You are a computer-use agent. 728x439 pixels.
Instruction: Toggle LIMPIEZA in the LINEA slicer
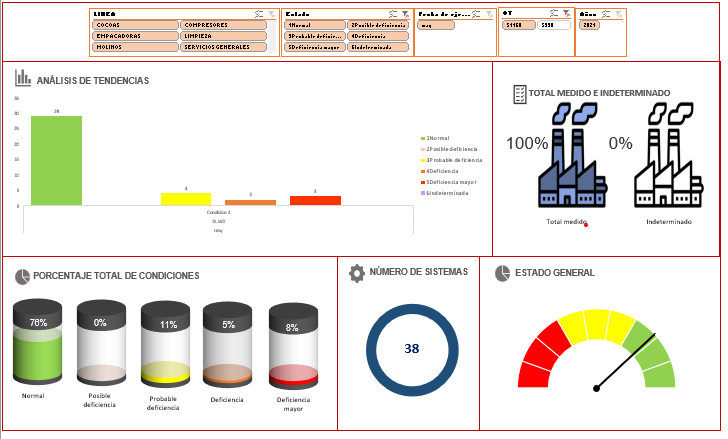coord(223,36)
